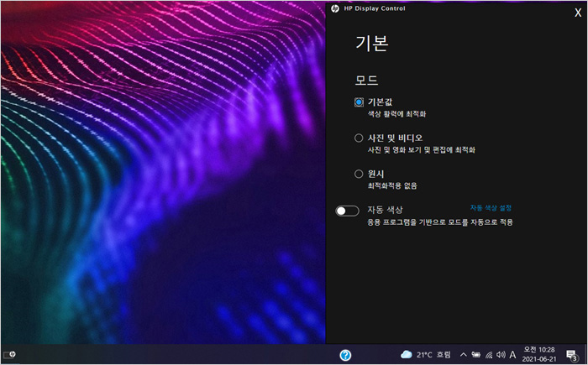Open the Wi-Fi network tray icon
The width and height of the screenshot is (588, 365).
click(489, 354)
